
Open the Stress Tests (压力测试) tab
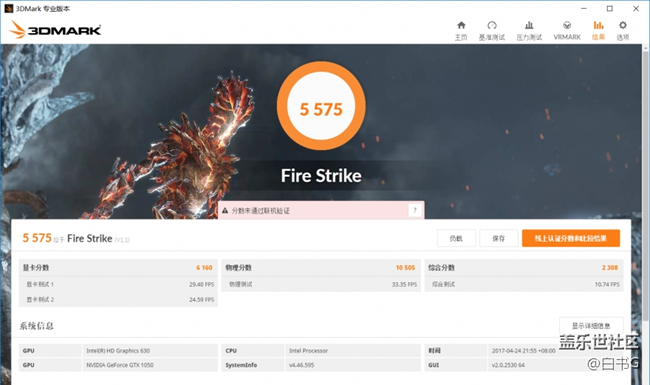[x=529, y=31]
